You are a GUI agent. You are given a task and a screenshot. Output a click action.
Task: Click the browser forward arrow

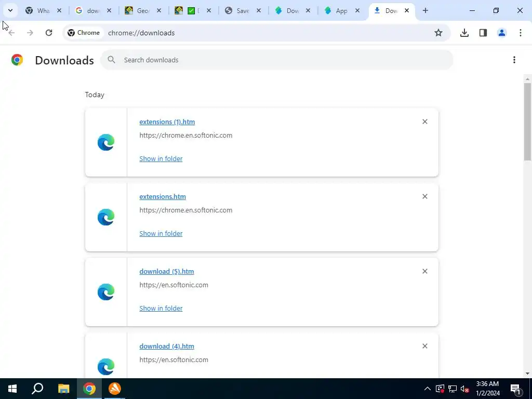tap(30, 33)
